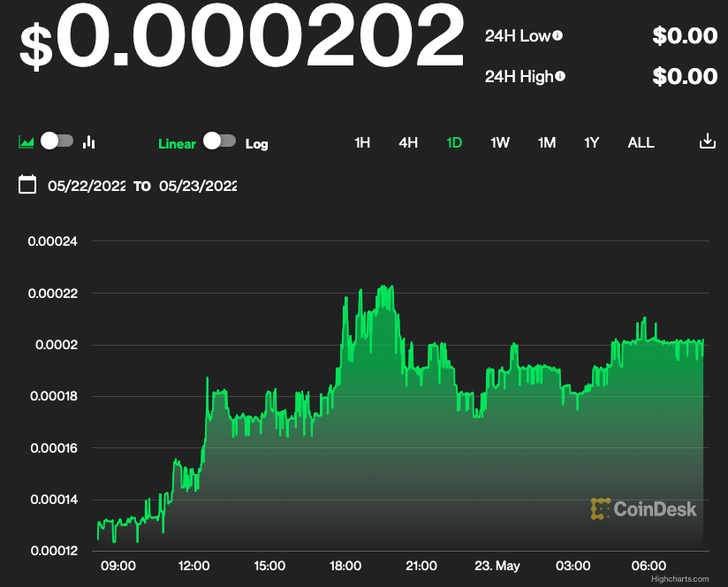Click the candlestick chart icon

point(88,141)
